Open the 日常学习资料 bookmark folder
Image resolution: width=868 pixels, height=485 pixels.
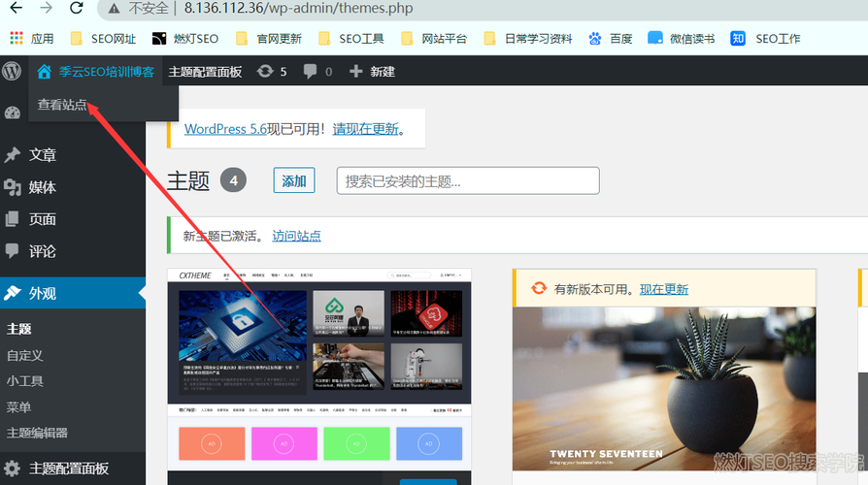click(528, 38)
